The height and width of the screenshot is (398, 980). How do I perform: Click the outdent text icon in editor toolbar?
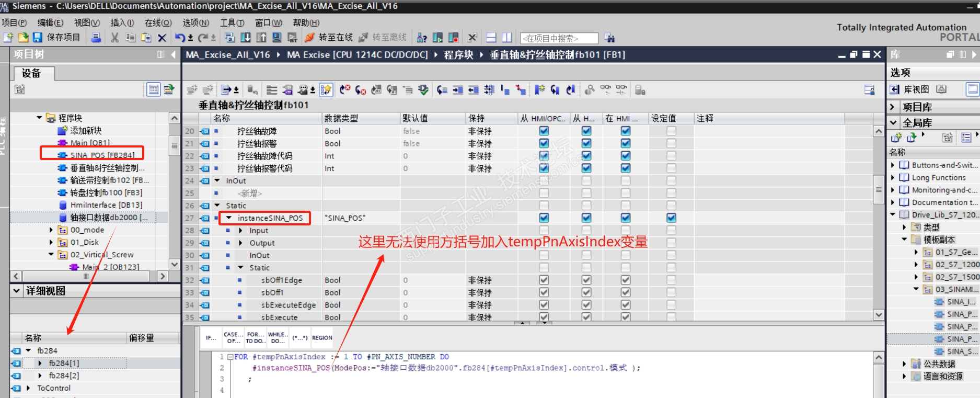click(474, 90)
